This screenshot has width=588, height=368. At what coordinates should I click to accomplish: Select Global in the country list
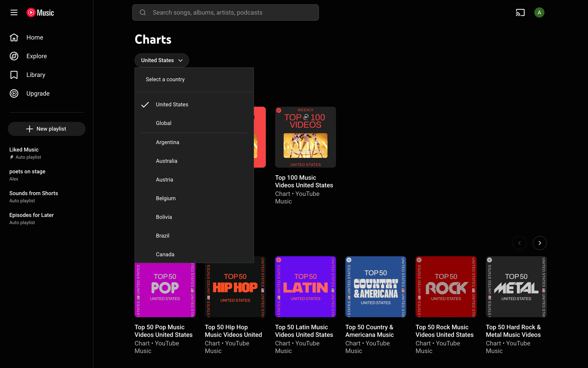pyautogui.click(x=194, y=123)
